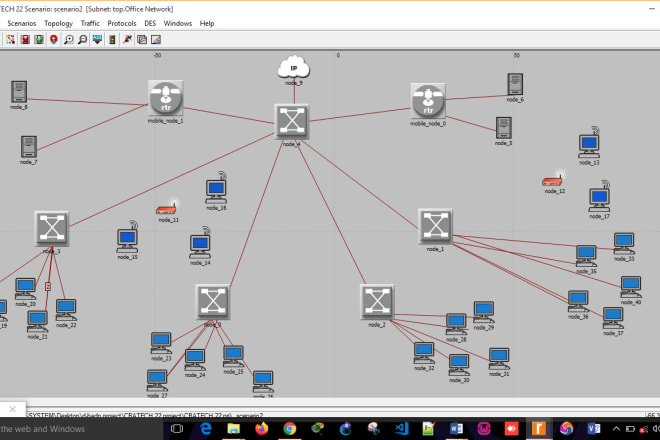Select switch node_0 at bottom center
660x440 pixels.
[x=213, y=302]
